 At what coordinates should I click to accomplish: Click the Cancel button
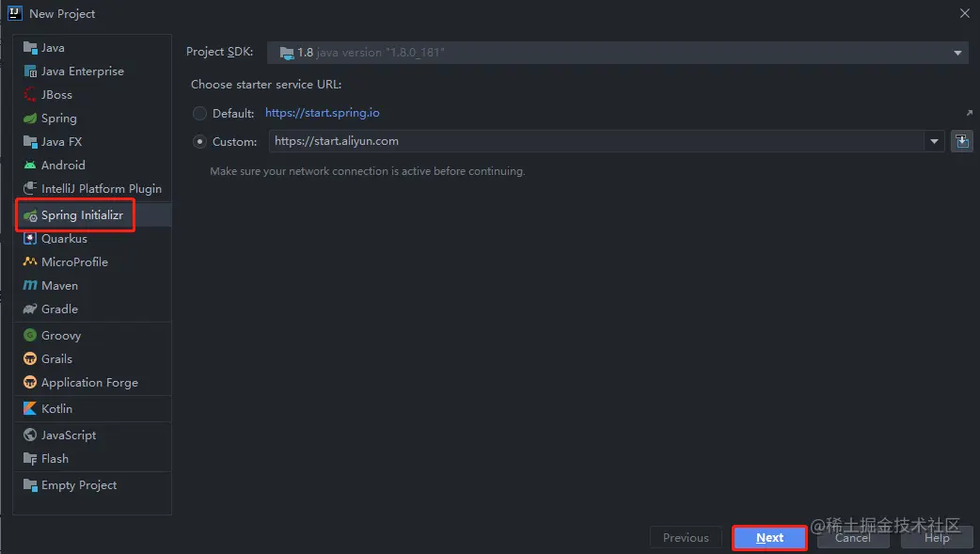[852, 538]
